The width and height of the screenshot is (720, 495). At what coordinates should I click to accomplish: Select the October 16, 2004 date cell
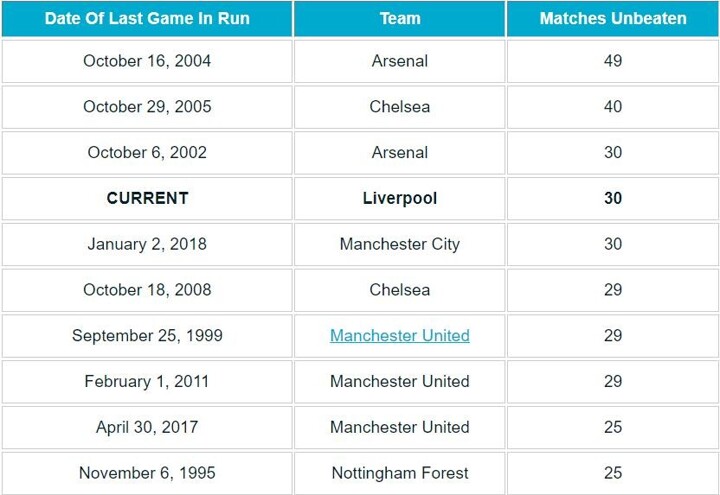[147, 61]
